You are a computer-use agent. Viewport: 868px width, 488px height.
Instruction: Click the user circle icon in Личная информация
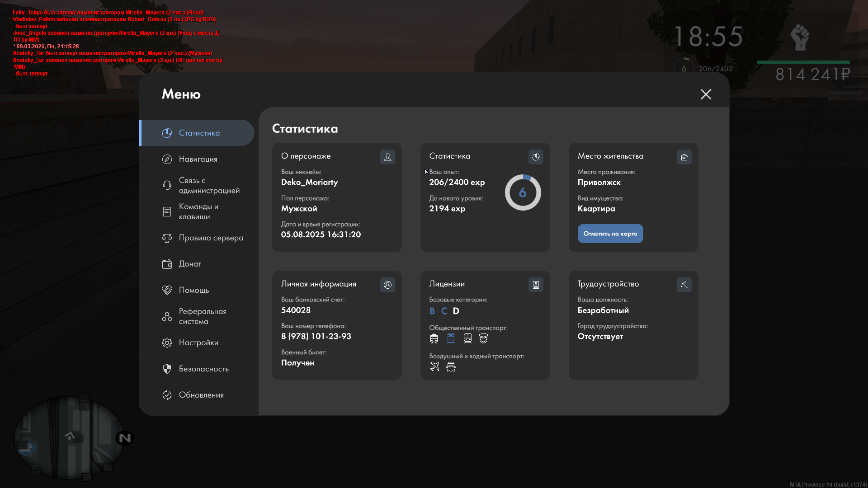click(x=387, y=285)
